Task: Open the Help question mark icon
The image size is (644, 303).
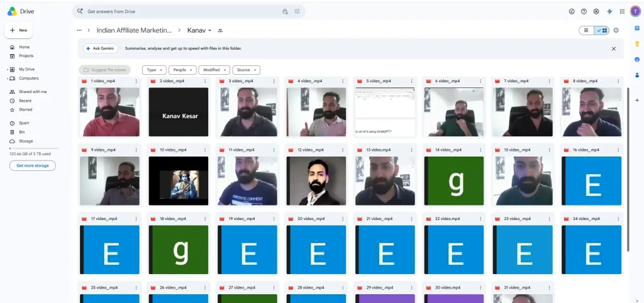Action: pos(584,11)
